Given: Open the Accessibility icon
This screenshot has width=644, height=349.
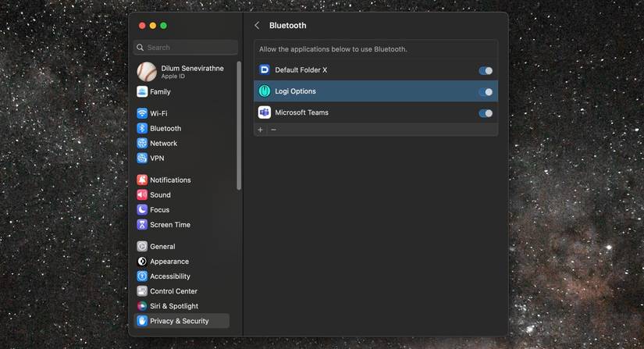Looking at the screenshot, I should tap(142, 276).
